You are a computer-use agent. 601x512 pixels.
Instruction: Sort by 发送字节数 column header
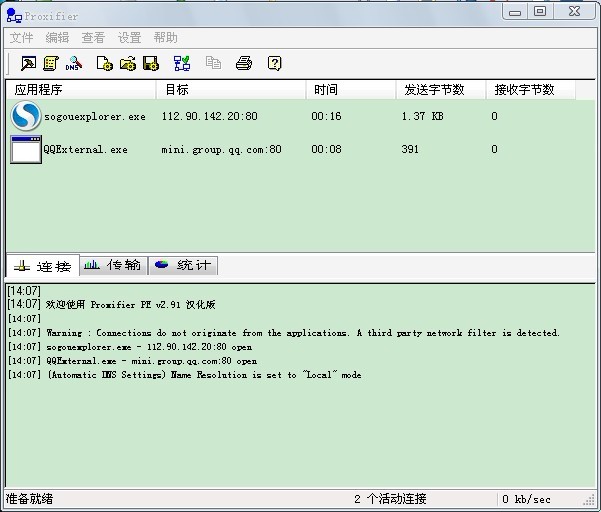tap(441, 90)
